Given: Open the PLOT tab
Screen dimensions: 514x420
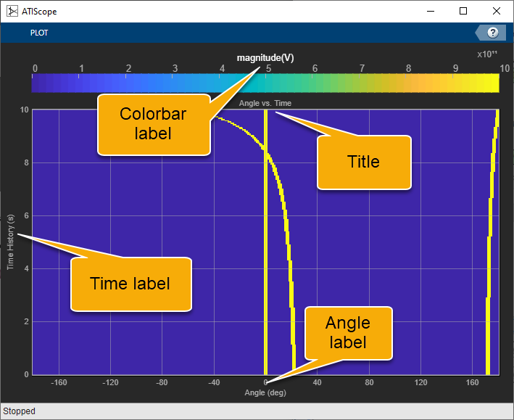Looking at the screenshot, I should [x=39, y=33].
